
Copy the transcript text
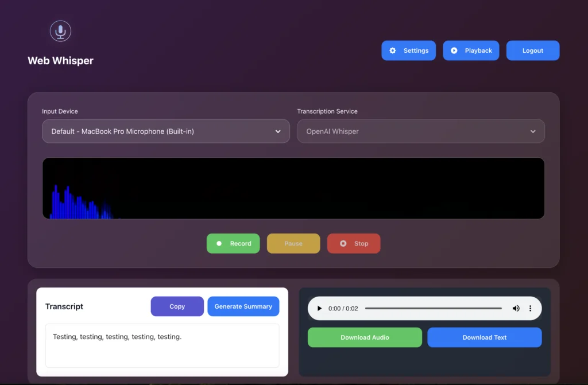point(177,306)
